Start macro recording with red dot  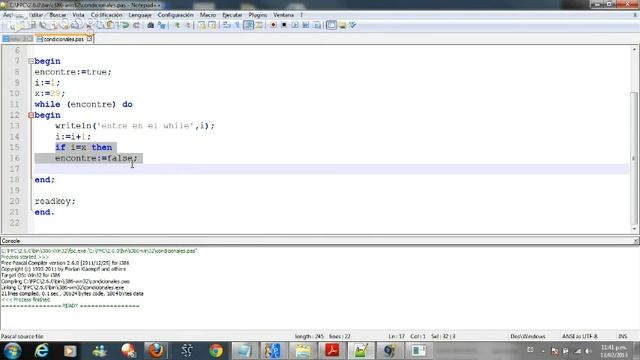pos(273,25)
